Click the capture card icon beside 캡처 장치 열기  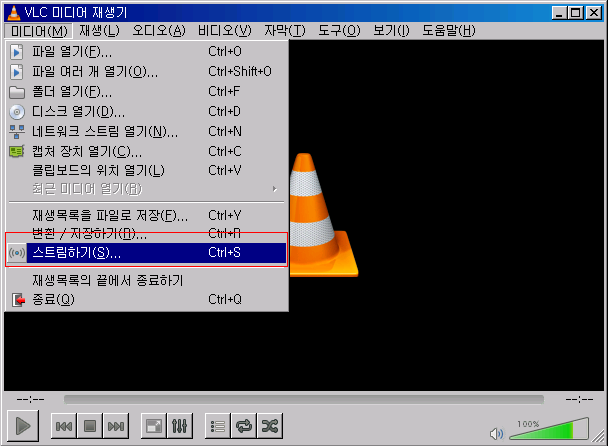[17, 151]
